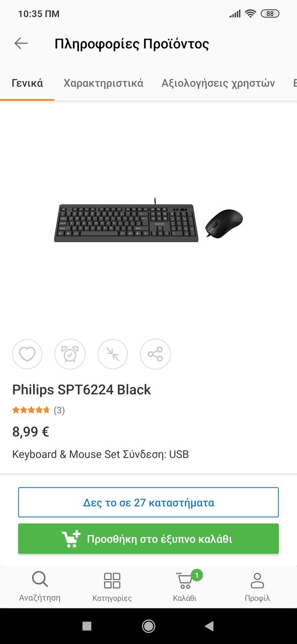Open the star rating reviews (3)

pos(38,410)
